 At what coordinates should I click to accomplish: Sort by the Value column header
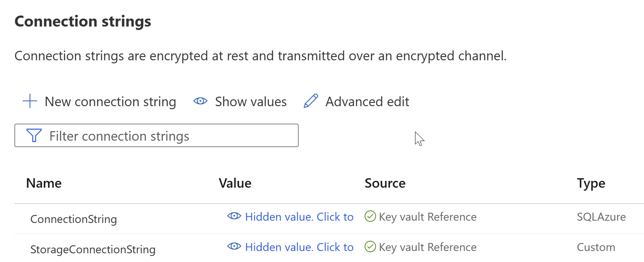[x=235, y=183]
